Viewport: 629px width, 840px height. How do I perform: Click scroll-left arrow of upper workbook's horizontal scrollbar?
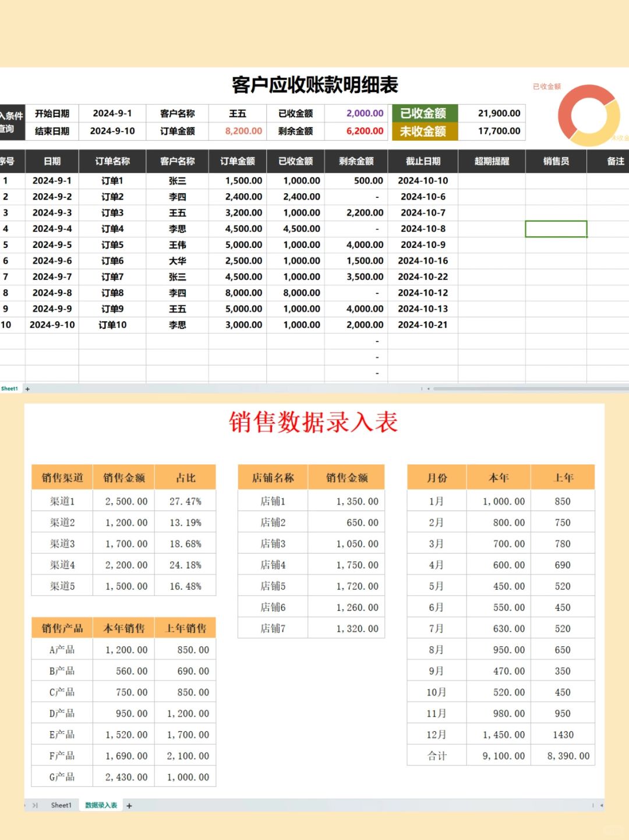429,388
